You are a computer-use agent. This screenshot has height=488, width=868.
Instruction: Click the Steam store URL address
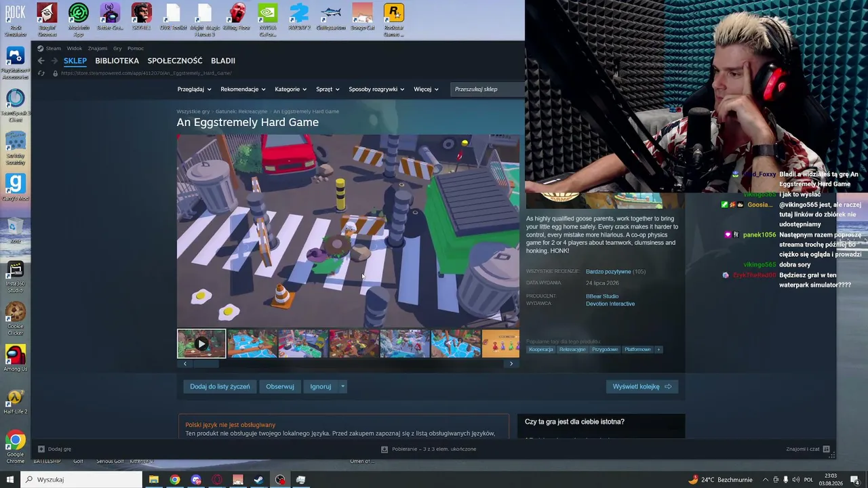coord(146,73)
